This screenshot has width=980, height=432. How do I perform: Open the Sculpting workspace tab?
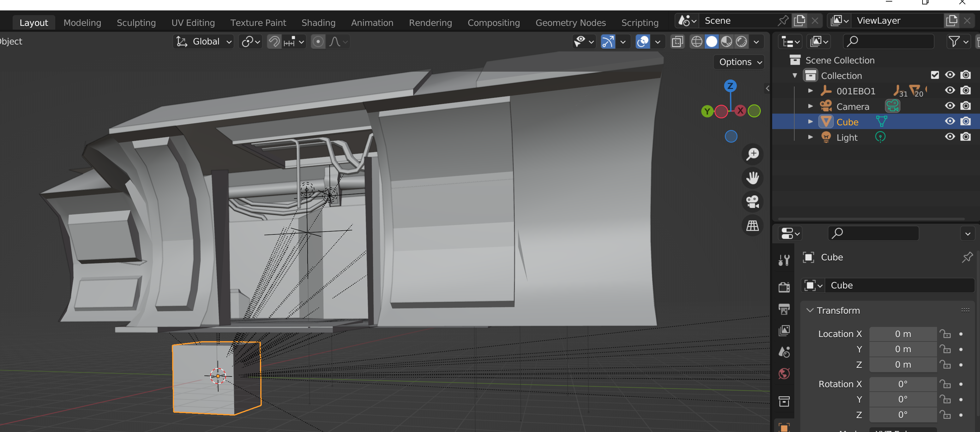tap(136, 22)
